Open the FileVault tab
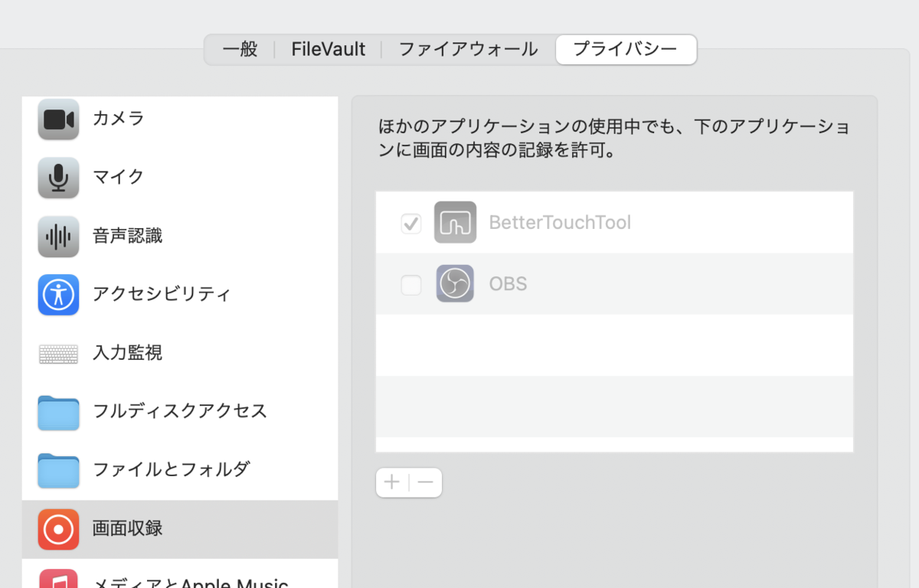Image resolution: width=919 pixels, height=588 pixels. 327,49
